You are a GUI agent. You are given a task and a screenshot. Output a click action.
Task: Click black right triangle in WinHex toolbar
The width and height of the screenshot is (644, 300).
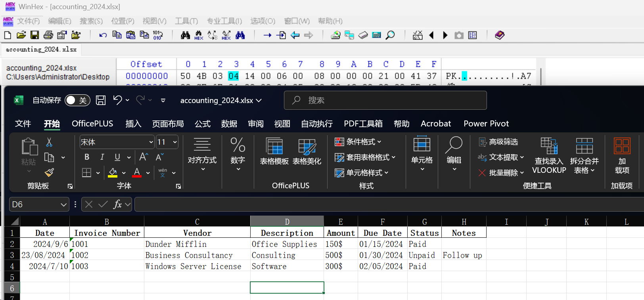[445, 35]
